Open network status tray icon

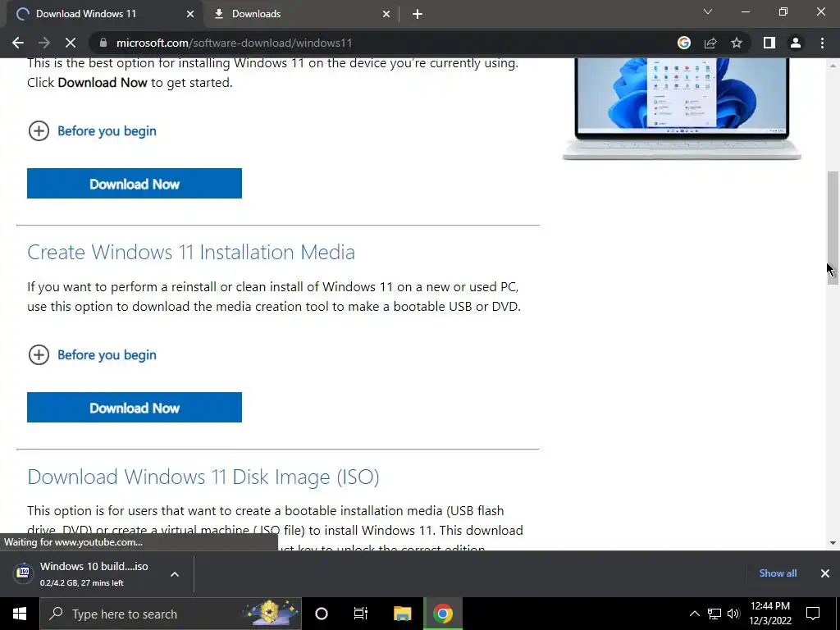714,614
